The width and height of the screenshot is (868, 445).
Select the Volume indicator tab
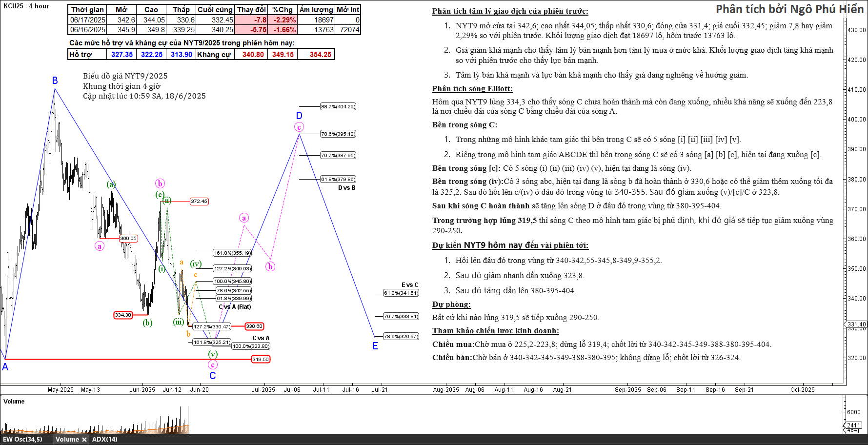(67, 439)
